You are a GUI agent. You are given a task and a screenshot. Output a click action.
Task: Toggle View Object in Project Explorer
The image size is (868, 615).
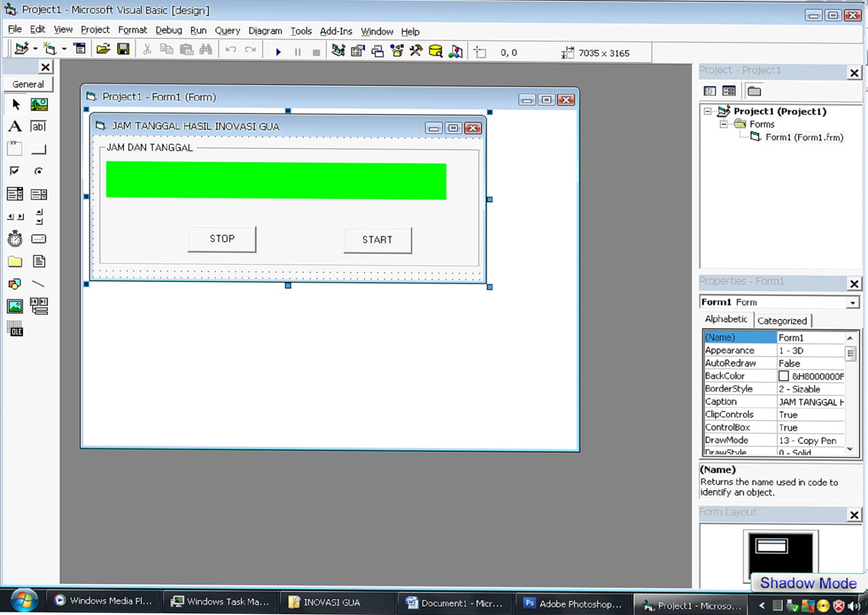[728, 91]
